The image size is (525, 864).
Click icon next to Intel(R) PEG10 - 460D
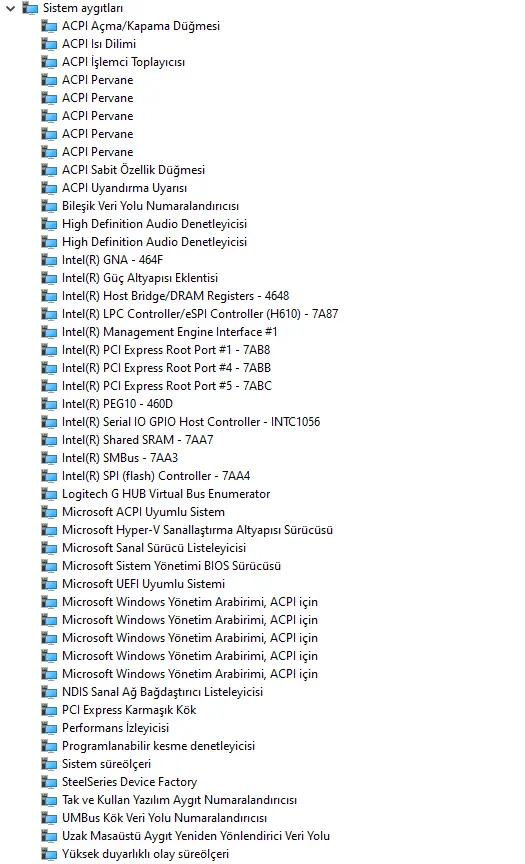point(50,404)
